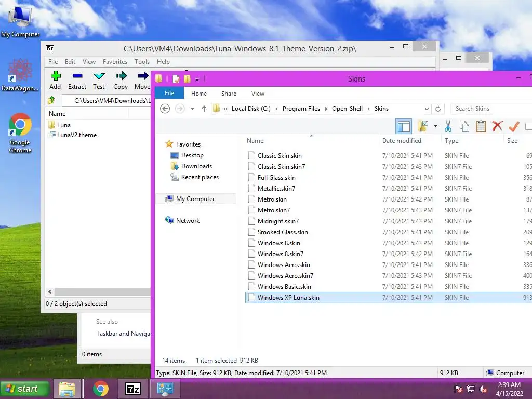Open the folder options dropdown arrow
This screenshot has height=399, width=532.
pos(435,126)
